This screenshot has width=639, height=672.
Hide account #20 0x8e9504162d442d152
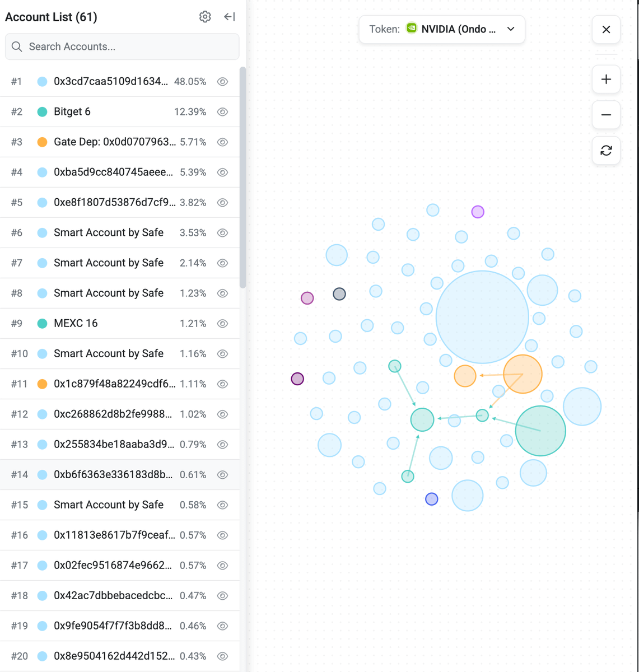(222, 656)
